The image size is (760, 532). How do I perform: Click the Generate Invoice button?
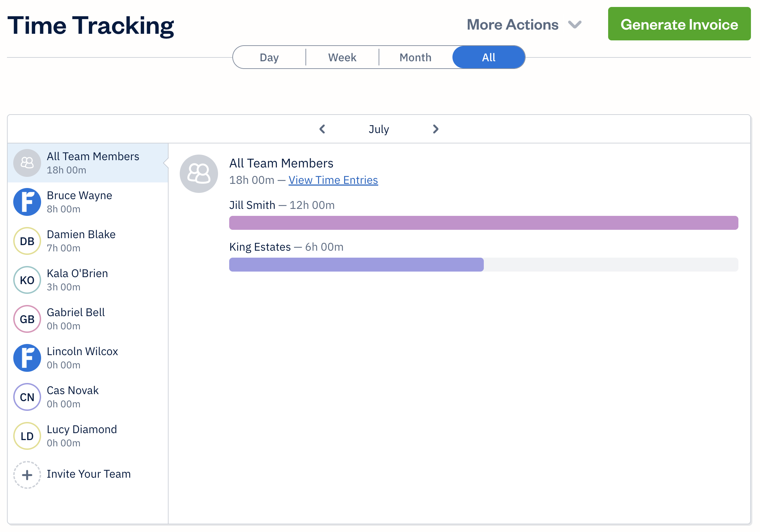click(679, 24)
